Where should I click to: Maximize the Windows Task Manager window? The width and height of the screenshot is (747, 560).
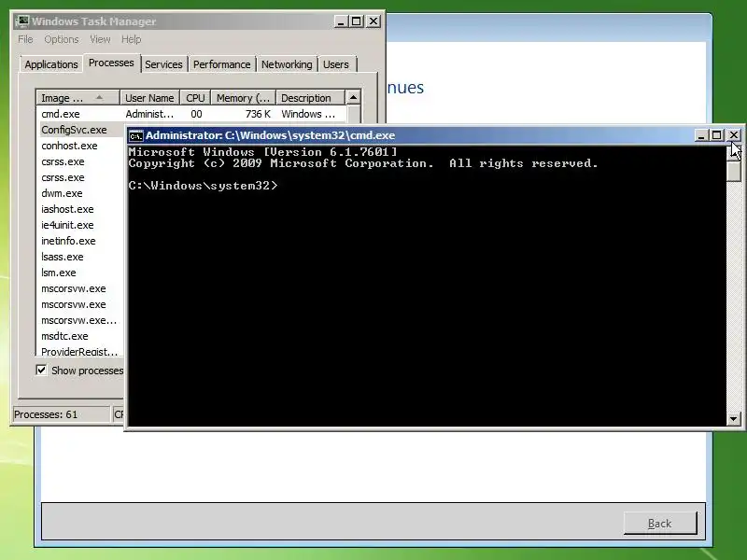357,21
